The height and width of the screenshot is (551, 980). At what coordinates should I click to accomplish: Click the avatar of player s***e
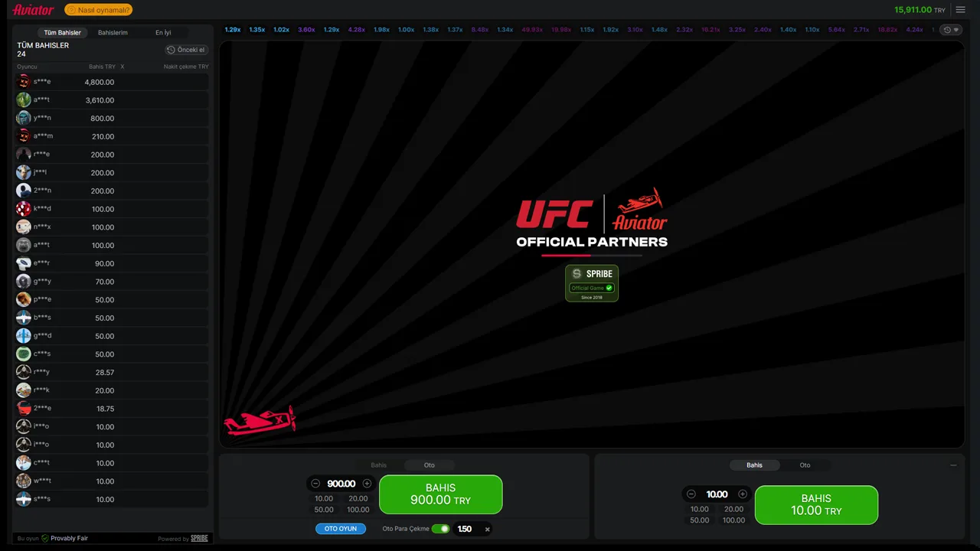pos(24,82)
